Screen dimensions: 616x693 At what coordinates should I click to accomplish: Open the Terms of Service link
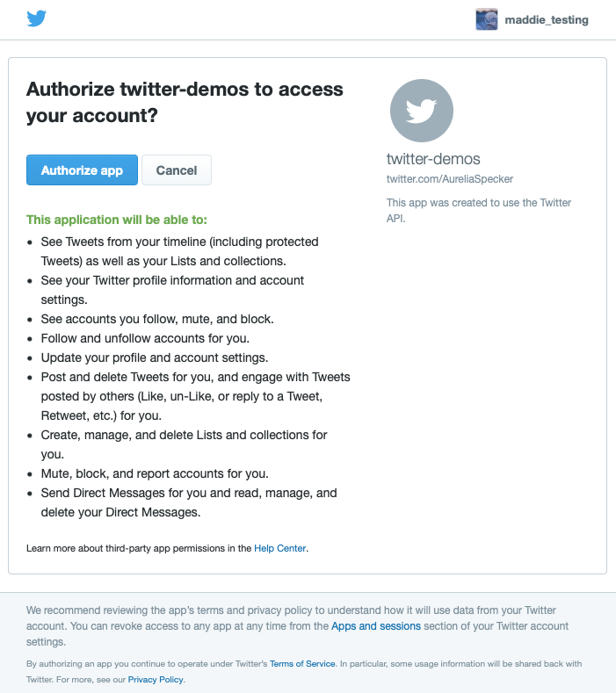[302, 664]
